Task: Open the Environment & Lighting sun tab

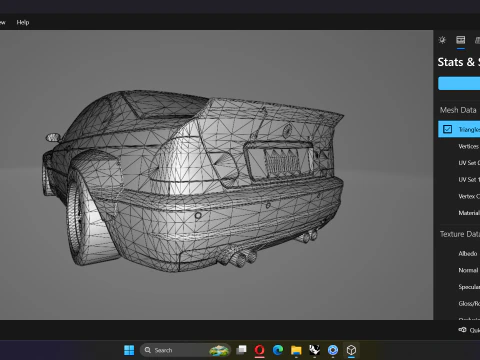Action: click(x=442, y=40)
